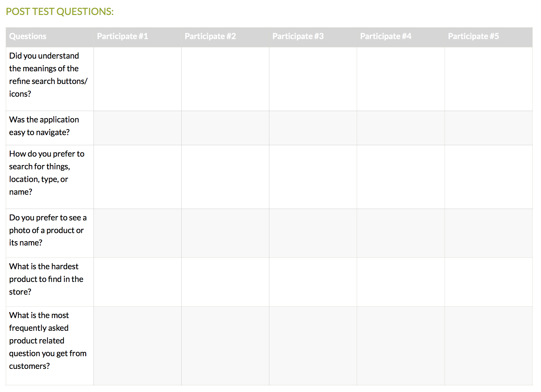Click the 'POST TEST QUESTIONS:' heading
Screen dimensions: 541x392
(60, 11)
